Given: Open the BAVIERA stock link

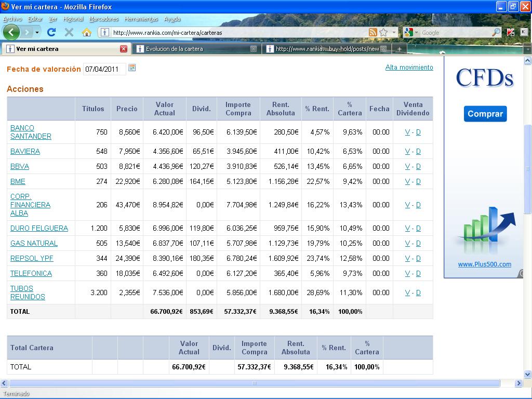Looking at the screenshot, I should click(x=25, y=151).
